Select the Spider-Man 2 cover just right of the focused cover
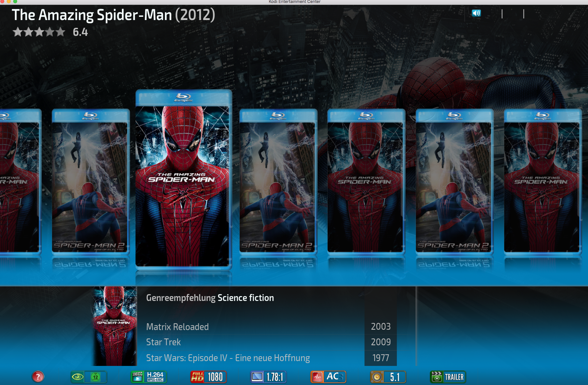This screenshot has height=385, width=588. pos(278,182)
